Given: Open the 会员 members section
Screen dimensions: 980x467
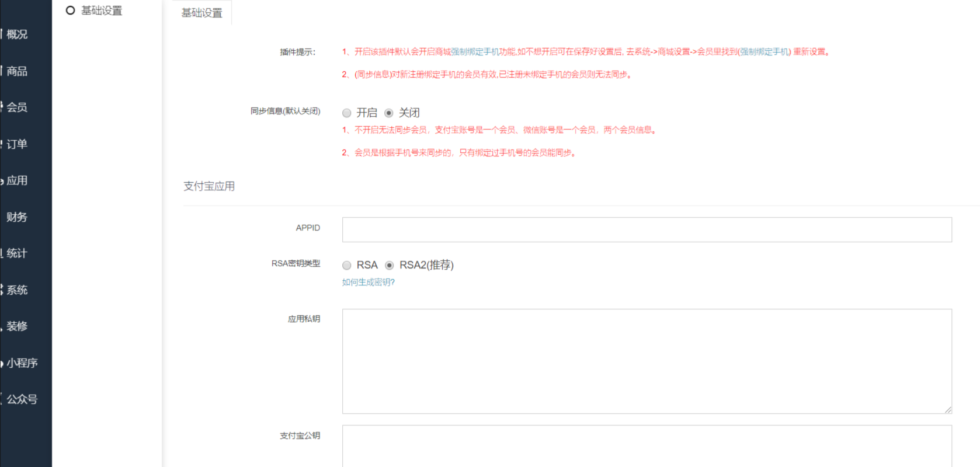Looking at the screenshot, I should 17,107.
